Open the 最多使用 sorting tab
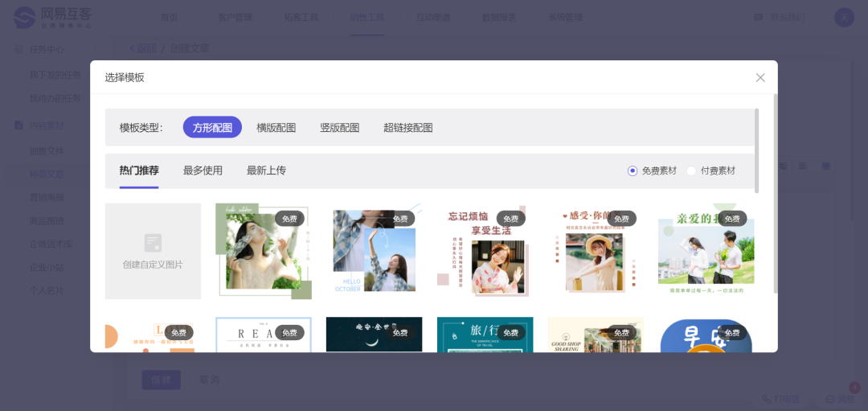 (203, 171)
